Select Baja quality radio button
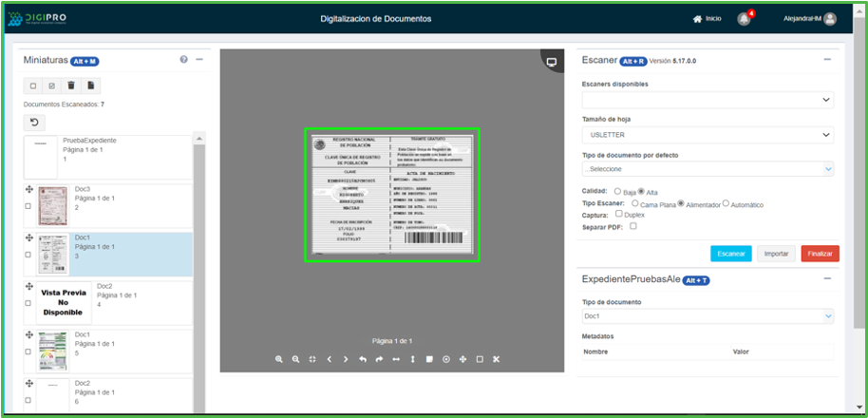The width and height of the screenshot is (868, 418). pyautogui.click(x=617, y=191)
